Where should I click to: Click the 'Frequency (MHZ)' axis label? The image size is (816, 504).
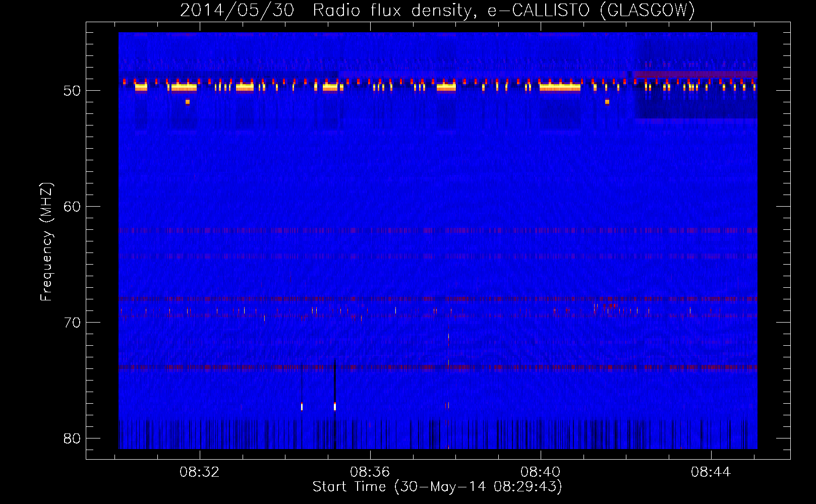pyautogui.click(x=46, y=242)
